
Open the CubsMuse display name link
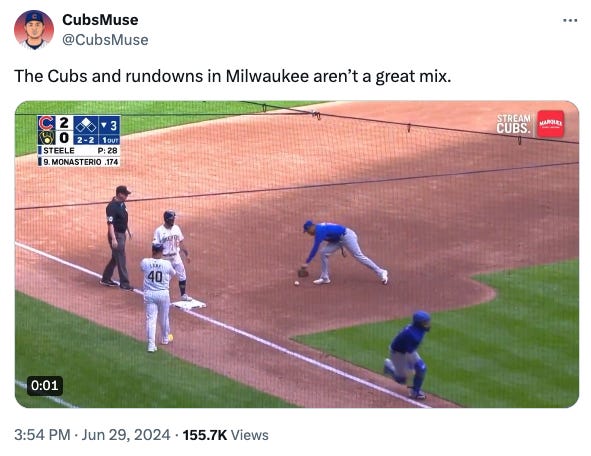100,20
